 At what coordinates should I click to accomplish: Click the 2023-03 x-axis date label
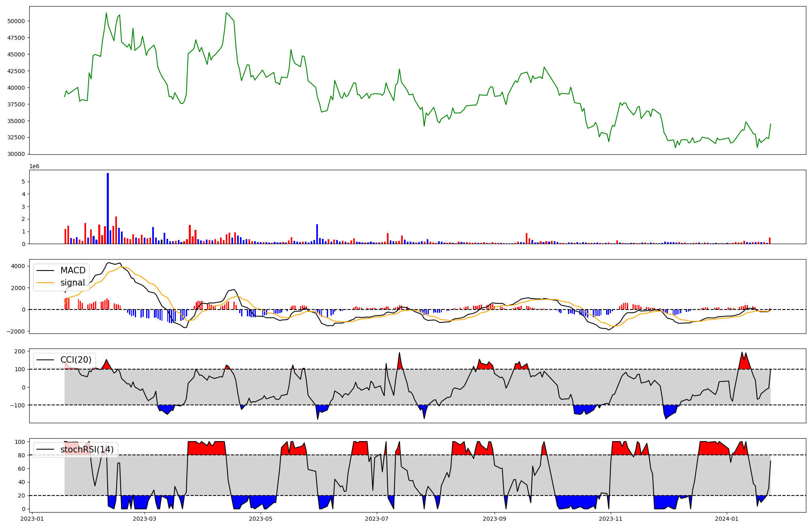pos(145,519)
